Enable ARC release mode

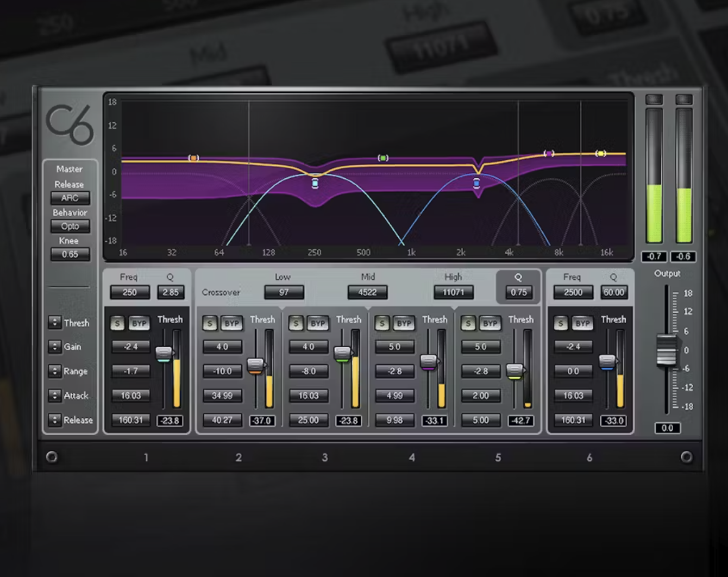[70, 198]
